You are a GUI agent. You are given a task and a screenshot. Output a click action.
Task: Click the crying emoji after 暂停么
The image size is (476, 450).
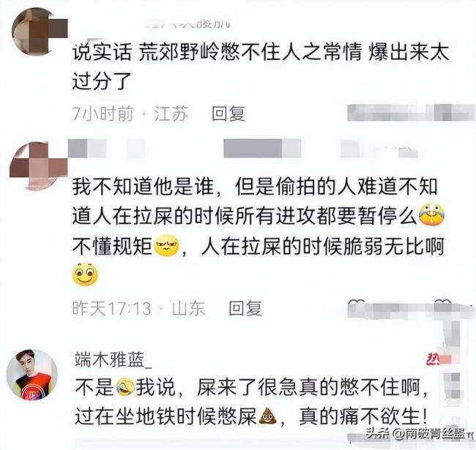tap(431, 214)
